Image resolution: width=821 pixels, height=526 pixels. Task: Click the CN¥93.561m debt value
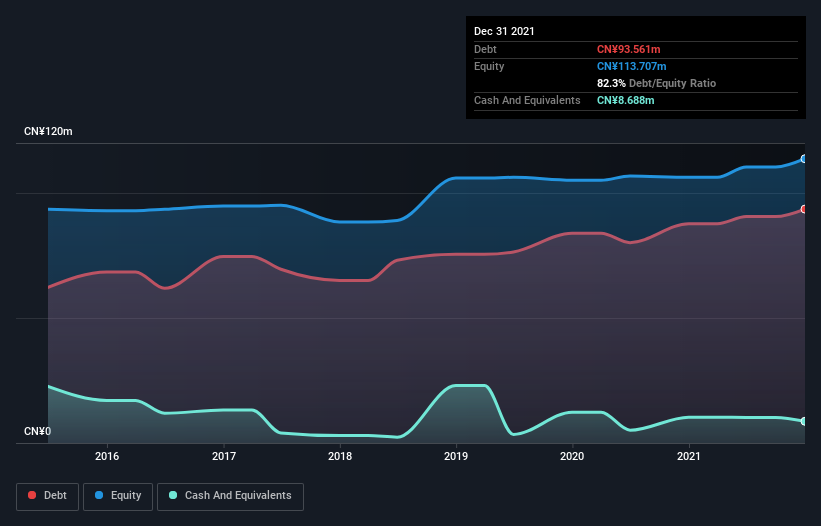pyautogui.click(x=628, y=49)
